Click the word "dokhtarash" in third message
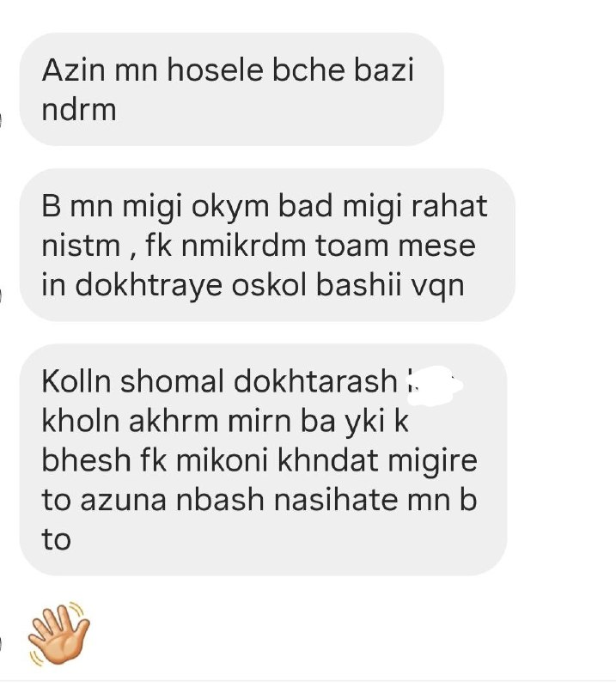The image size is (616, 687). (x=315, y=380)
